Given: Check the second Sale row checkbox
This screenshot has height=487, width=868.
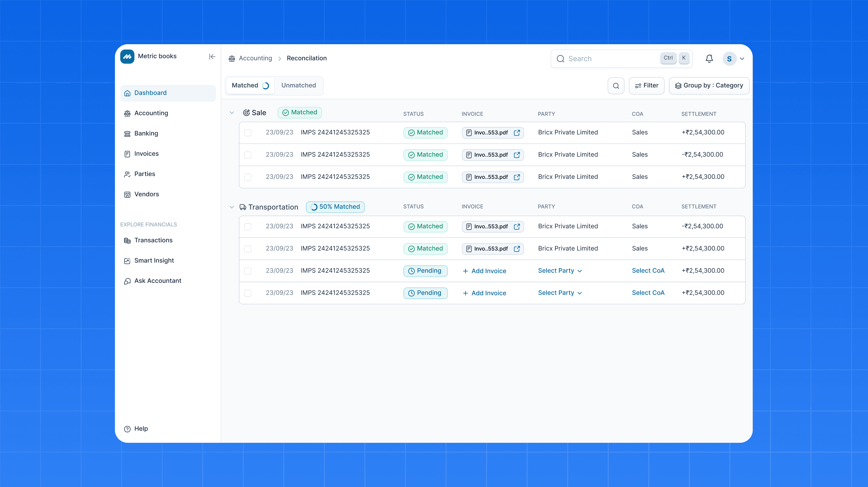Looking at the screenshot, I should point(248,155).
